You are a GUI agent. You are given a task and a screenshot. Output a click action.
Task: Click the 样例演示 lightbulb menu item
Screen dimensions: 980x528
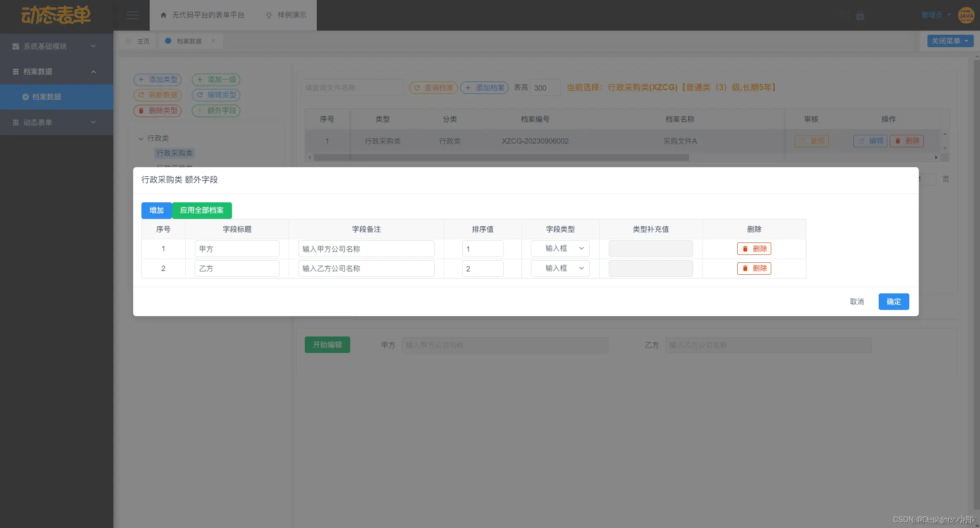point(286,15)
